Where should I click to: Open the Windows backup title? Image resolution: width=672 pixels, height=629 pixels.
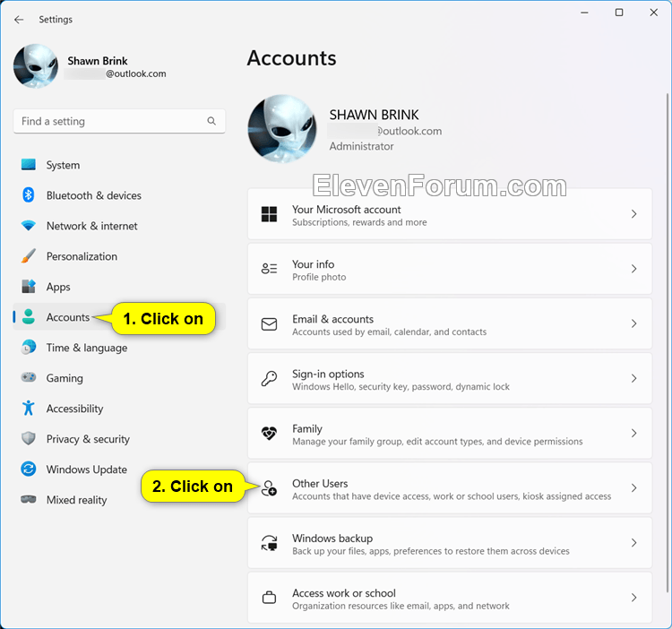tap(332, 539)
